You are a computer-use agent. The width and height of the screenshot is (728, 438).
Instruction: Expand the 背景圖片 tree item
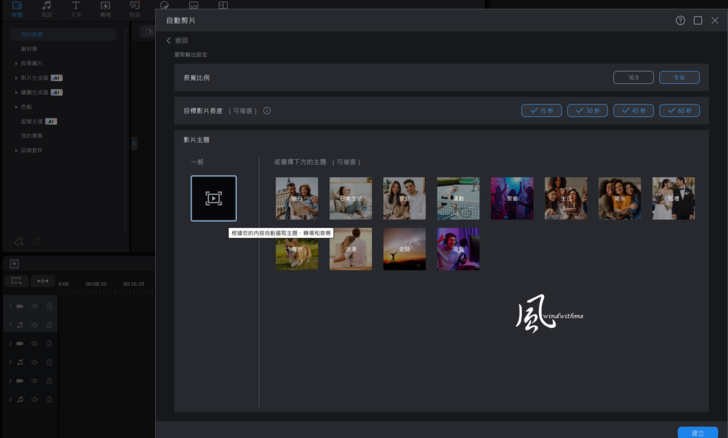tap(15, 62)
